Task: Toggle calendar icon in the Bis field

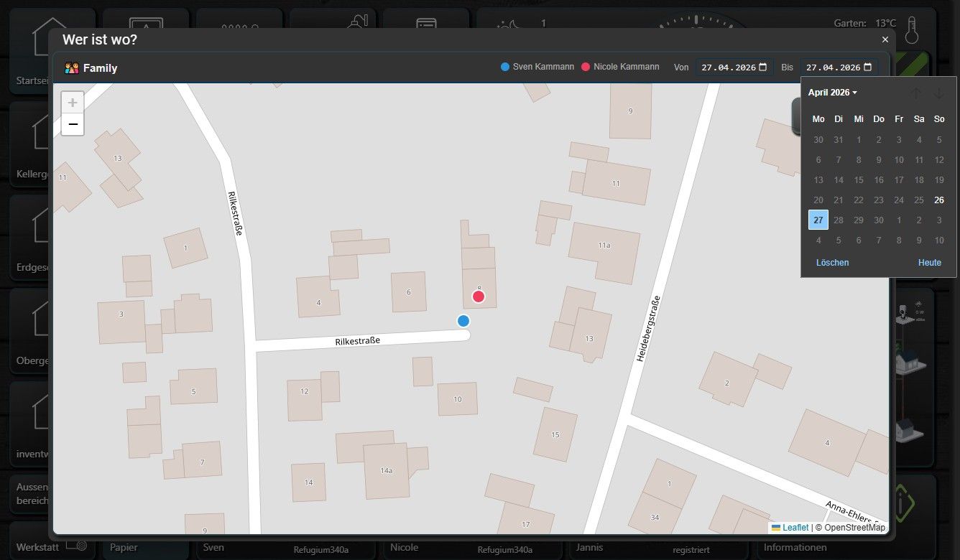Action: [868, 67]
